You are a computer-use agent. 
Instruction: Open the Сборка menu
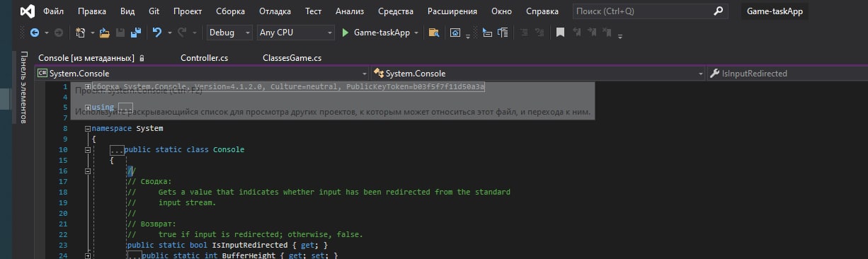click(x=230, y=12)
